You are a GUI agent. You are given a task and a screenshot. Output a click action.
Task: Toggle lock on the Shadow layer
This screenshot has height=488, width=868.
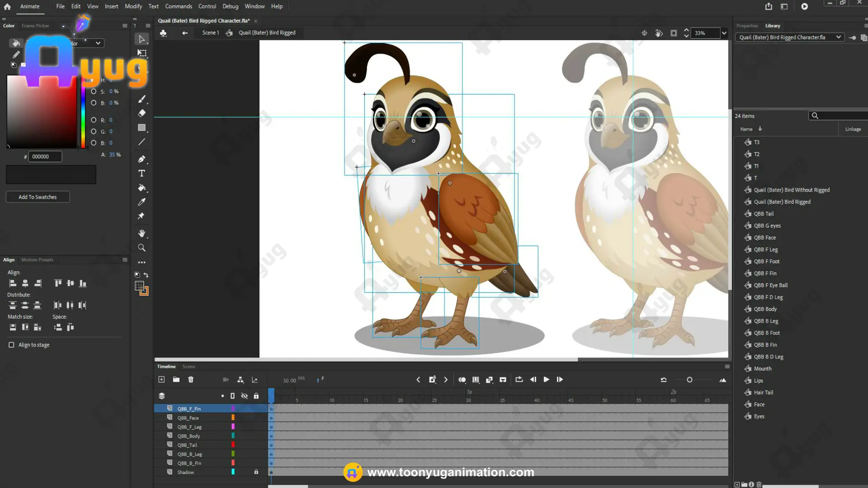coord(256,472)
